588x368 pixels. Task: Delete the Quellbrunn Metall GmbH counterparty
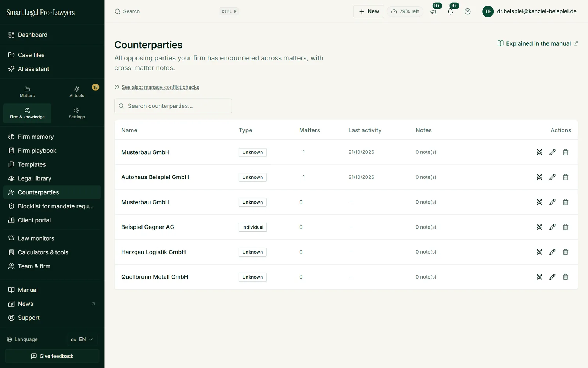tap(566, 277)
